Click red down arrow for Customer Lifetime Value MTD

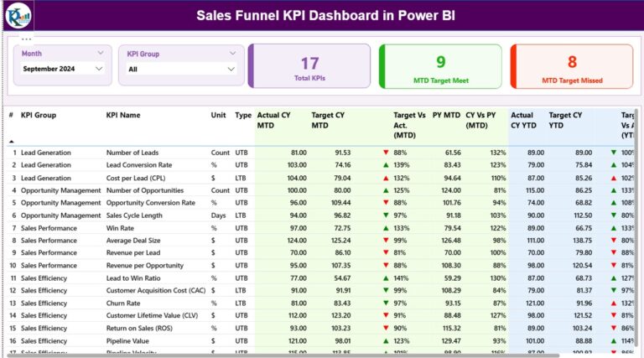(x=386, y=315)
